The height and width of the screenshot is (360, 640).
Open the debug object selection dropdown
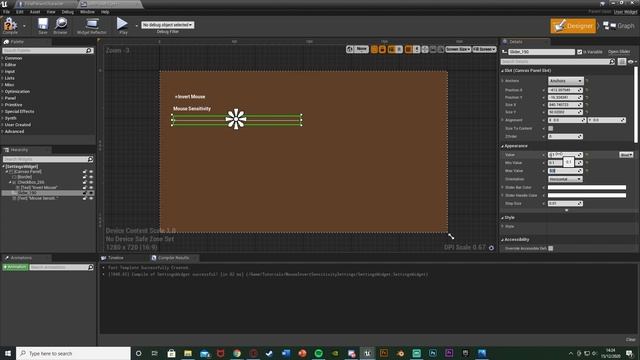168,25
